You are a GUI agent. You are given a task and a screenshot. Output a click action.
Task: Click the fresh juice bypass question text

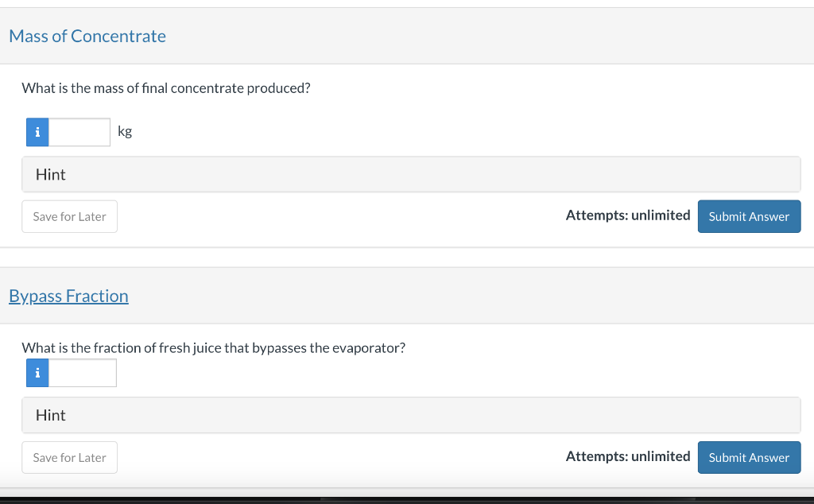(x=213, y=347)
